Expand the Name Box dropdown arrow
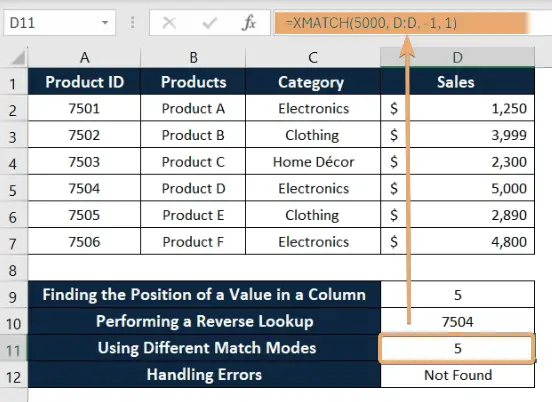The width and height of the screenshot is (552, 402). click(x=105, y=23)
